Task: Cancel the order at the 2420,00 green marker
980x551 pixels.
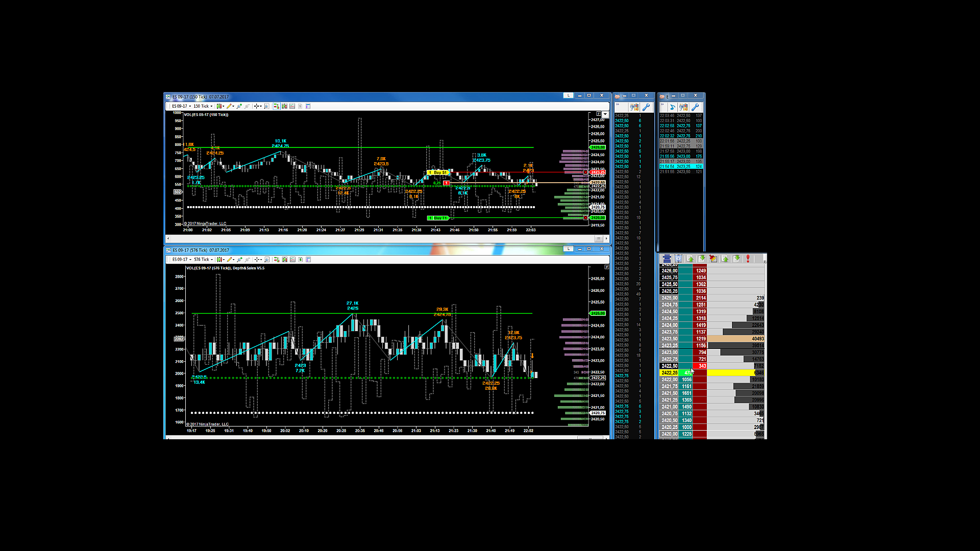Action: pos(585,218)
